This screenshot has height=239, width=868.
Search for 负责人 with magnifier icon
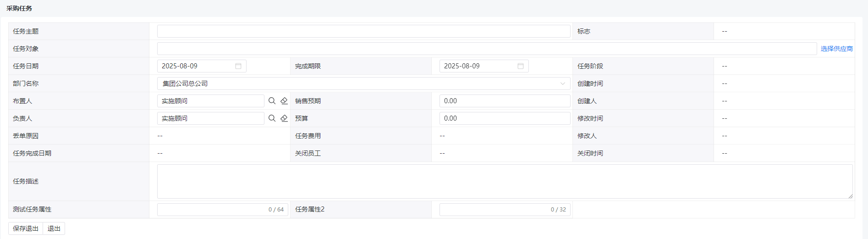[x=272, y=118]
